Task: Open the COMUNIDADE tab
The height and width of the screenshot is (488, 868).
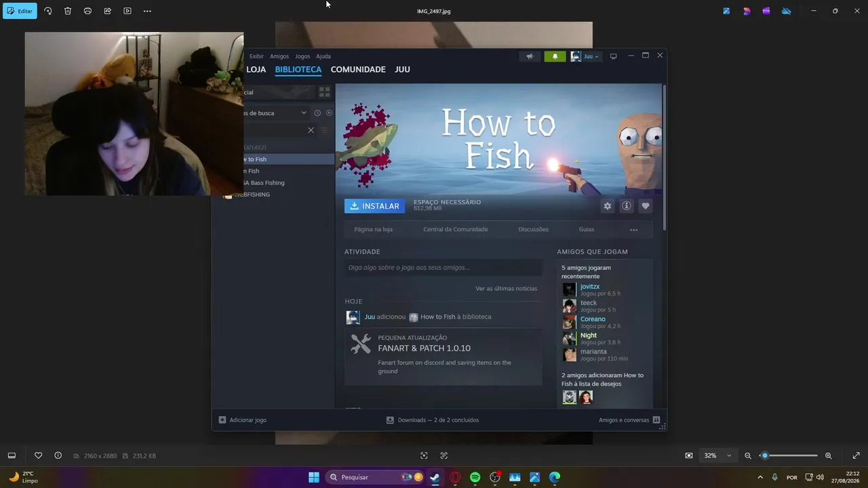Action: click(x=358, y=69)
